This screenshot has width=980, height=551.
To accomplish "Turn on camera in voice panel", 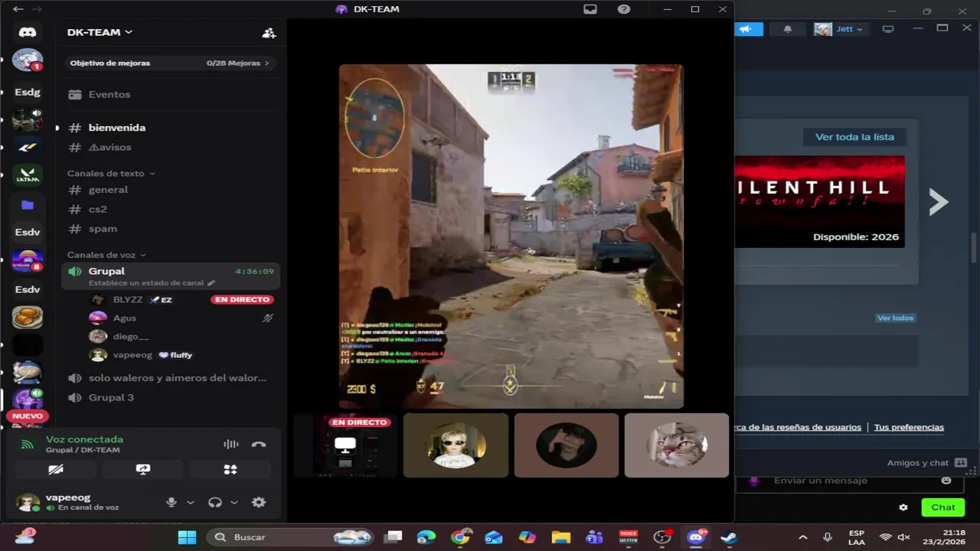I will (x=56, y=469).
